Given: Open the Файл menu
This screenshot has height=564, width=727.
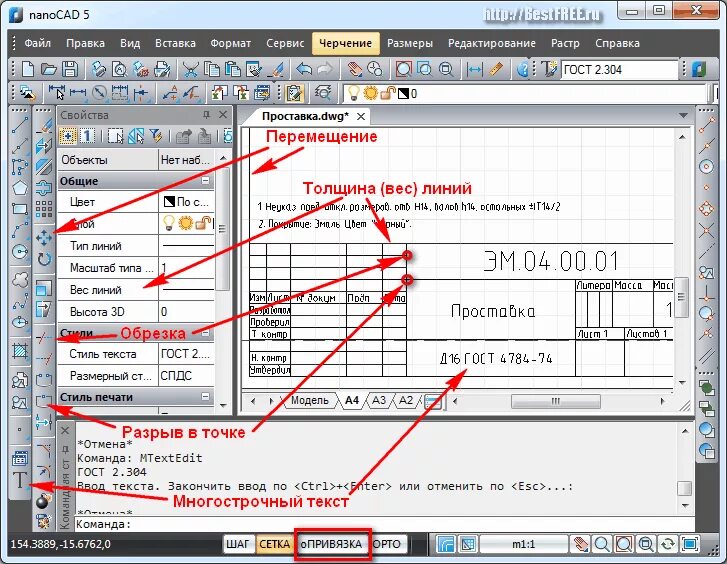Looking at the screenshot, I should [37, 43].
